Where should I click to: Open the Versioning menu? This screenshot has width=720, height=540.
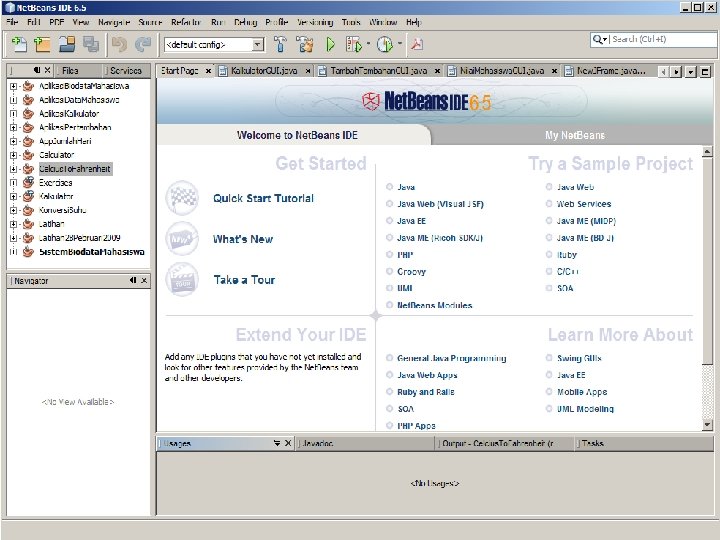[315, 22]
